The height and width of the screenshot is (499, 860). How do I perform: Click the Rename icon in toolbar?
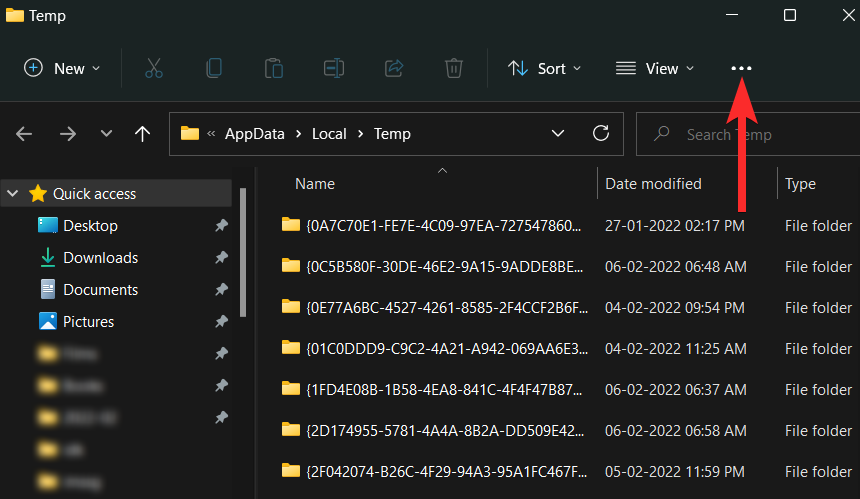point(333,68)
